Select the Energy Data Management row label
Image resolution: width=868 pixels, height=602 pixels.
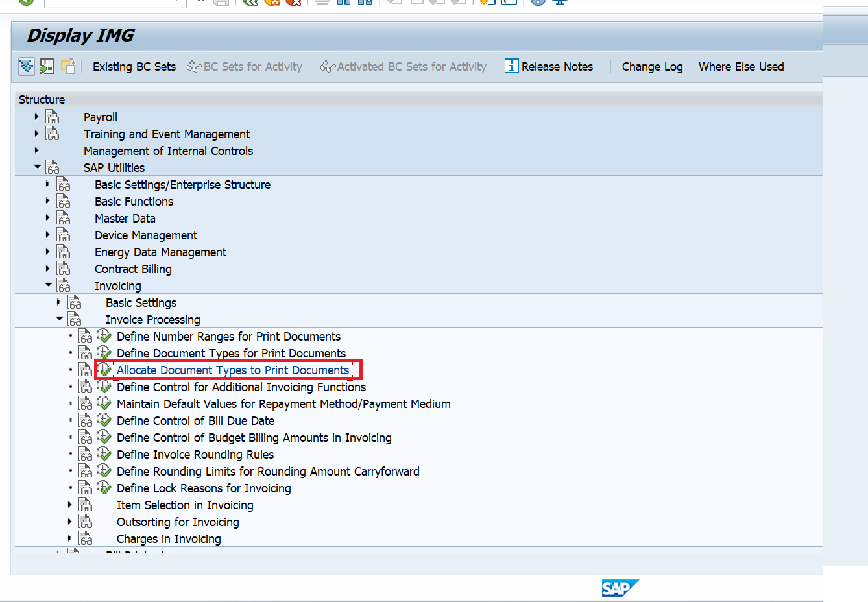(x=160, y=252)
